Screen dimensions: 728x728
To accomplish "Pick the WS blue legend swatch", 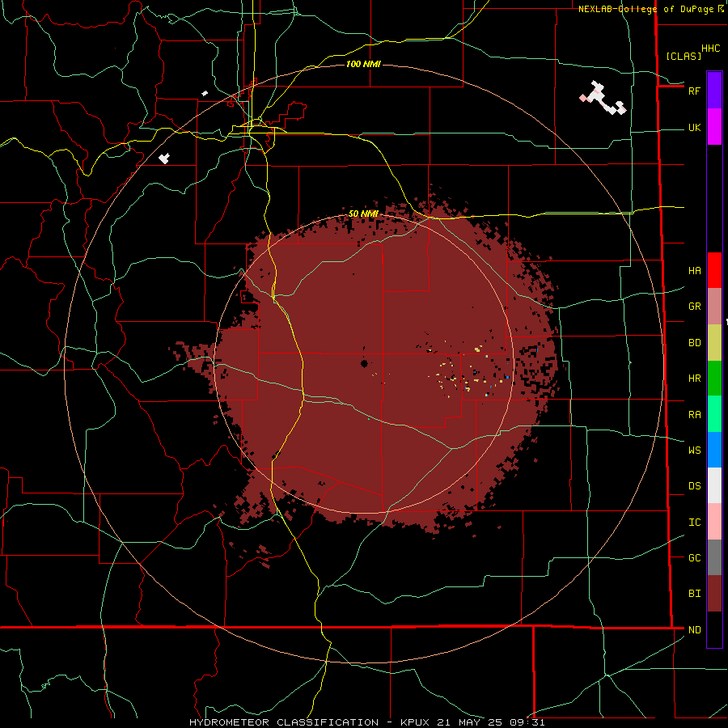I will click(714, 450).
